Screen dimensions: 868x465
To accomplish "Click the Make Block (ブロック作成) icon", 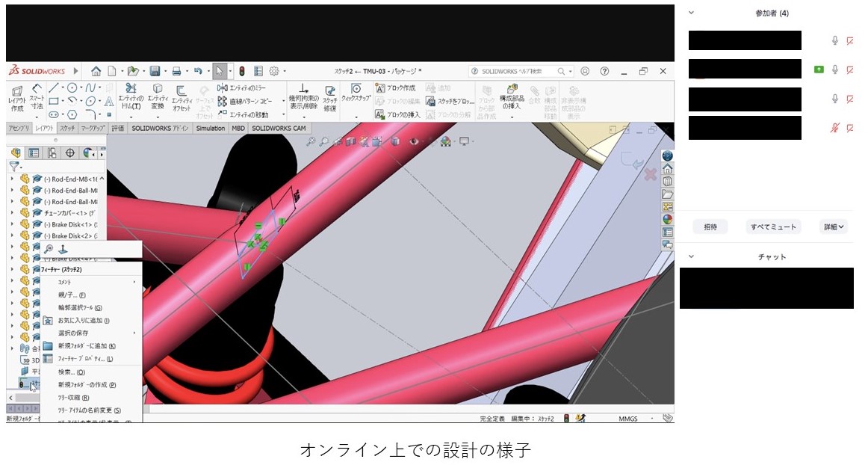I will (380, 87).
